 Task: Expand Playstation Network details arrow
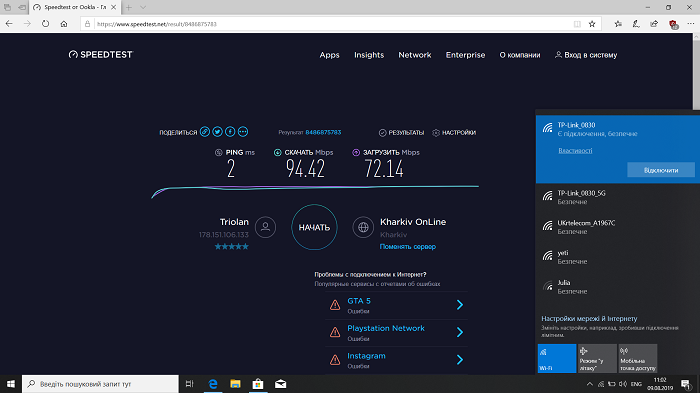point(460,332)
